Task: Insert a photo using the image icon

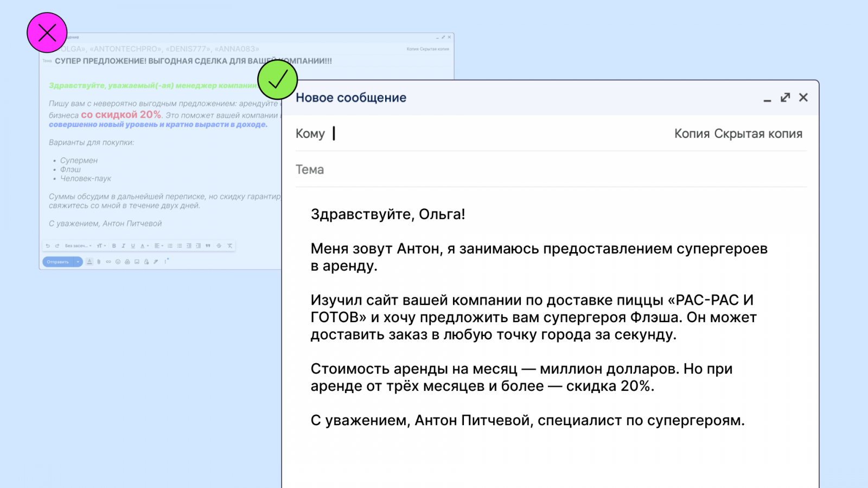Action: click(x=137, y=262)
